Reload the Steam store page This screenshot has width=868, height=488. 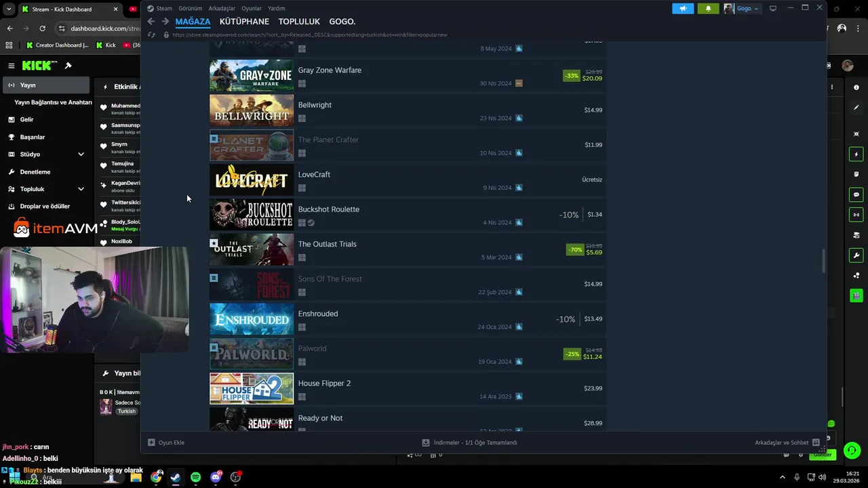point(151,35)
